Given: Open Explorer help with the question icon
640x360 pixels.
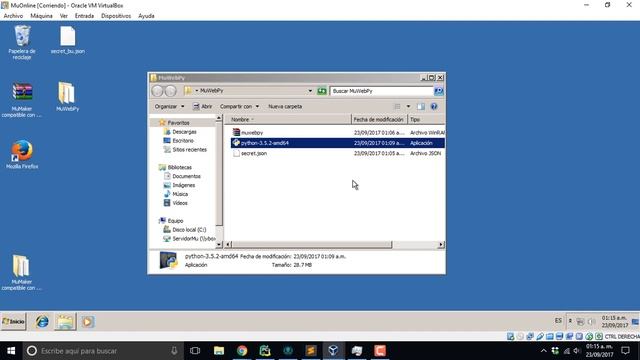Looking at the screenshot, I should click(x=434, y=107).
